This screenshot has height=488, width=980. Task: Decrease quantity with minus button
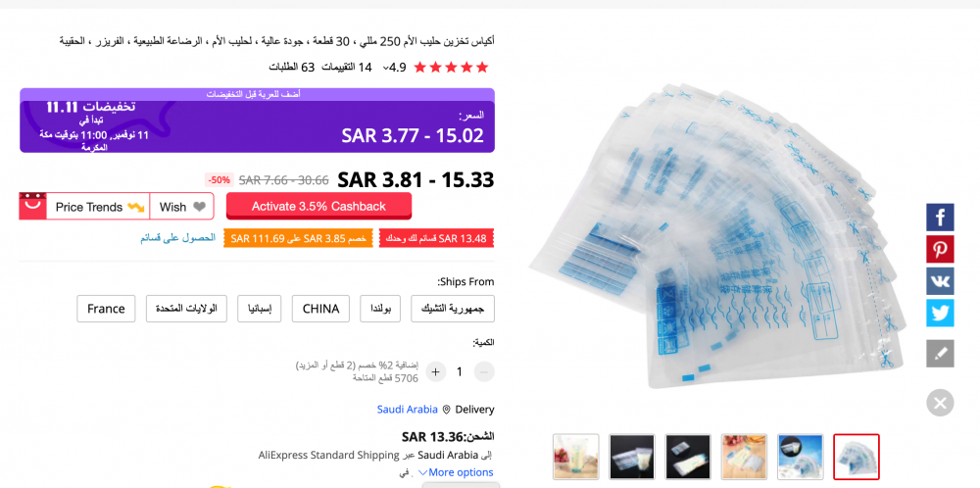484,372
